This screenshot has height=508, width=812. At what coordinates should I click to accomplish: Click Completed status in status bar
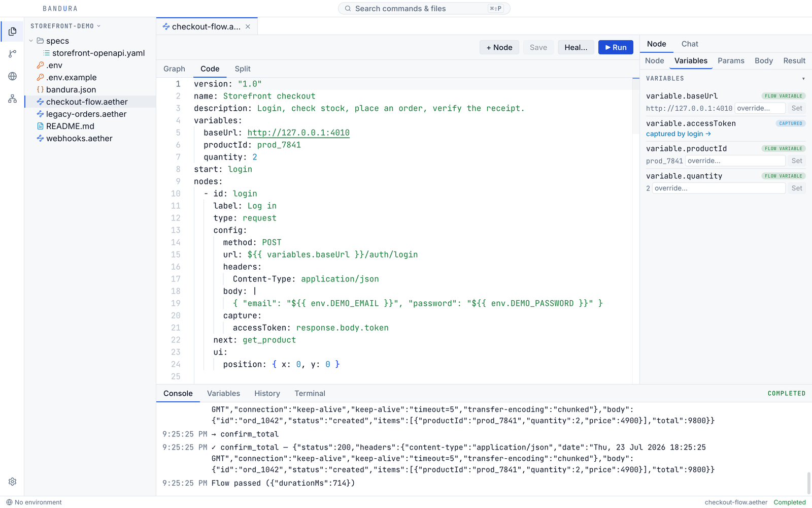789,502
